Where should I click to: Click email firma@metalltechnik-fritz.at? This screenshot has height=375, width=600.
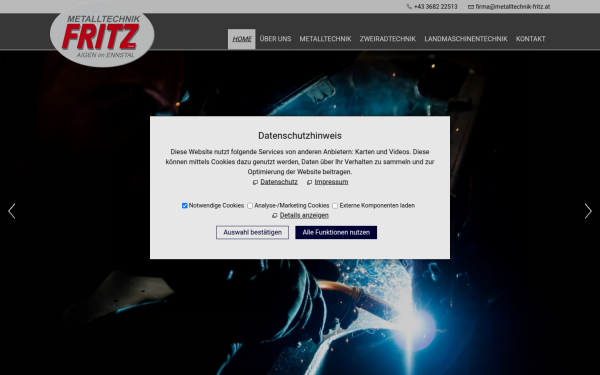coord(513,7)
